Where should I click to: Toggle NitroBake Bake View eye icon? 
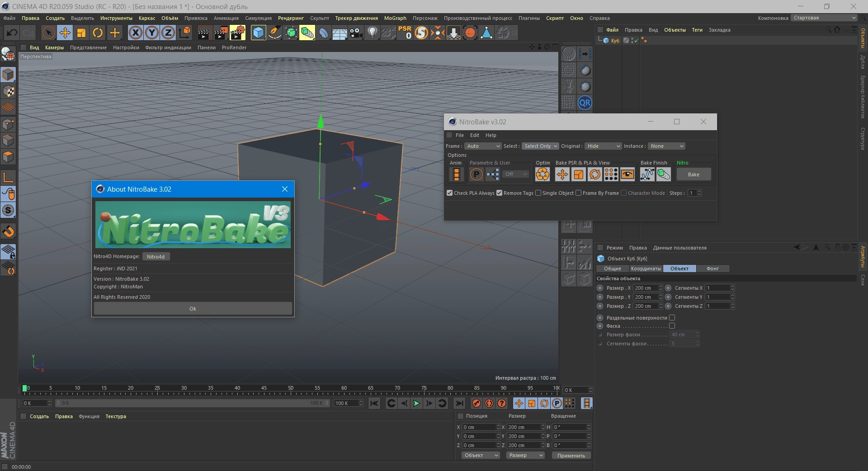[627, 174]
